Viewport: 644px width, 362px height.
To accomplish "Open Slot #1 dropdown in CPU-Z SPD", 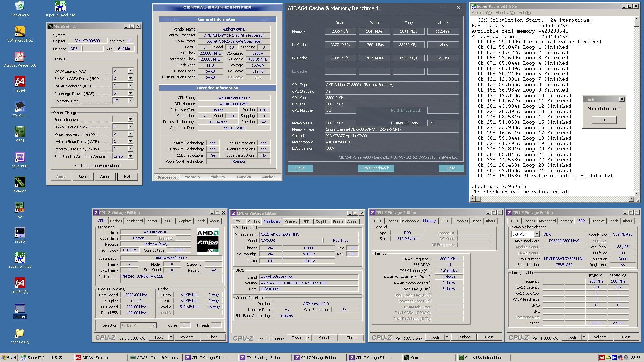I will 537,234.
